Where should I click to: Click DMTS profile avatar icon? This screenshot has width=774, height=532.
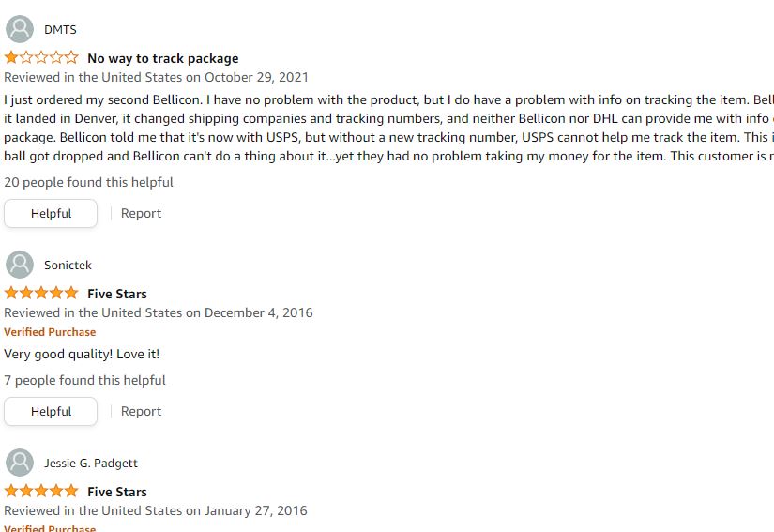click(19, 29)
